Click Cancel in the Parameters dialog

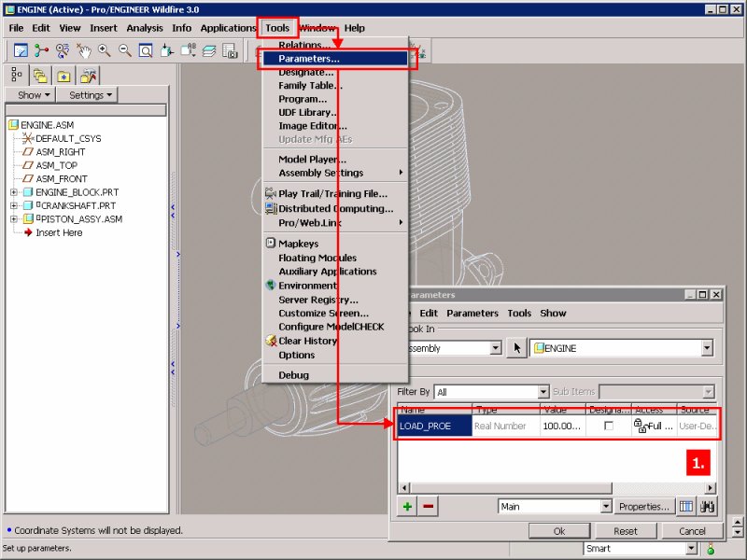pos(692,531)
